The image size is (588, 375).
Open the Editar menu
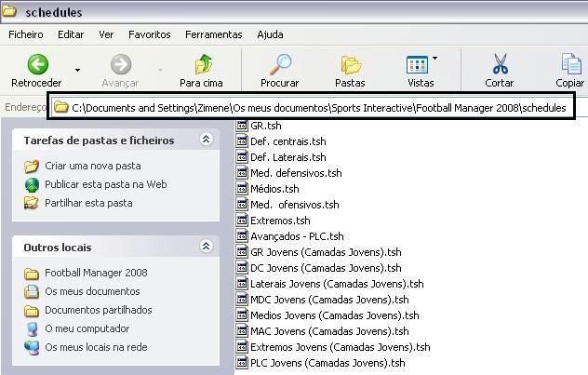(x=71, y=34)
